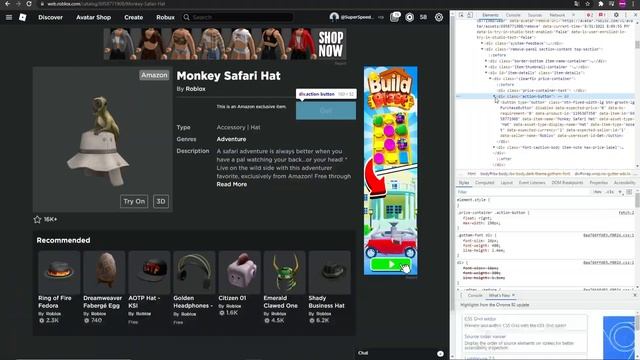Expand the border-bottom item-name-container node
Viewport: 640px width, 360px height.
coord(486,61)
